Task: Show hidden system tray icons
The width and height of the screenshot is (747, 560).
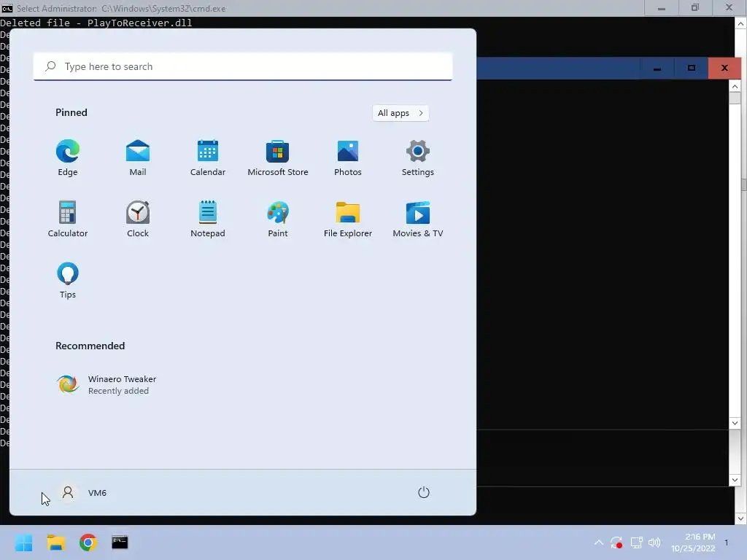Action: tap(599, 542)
